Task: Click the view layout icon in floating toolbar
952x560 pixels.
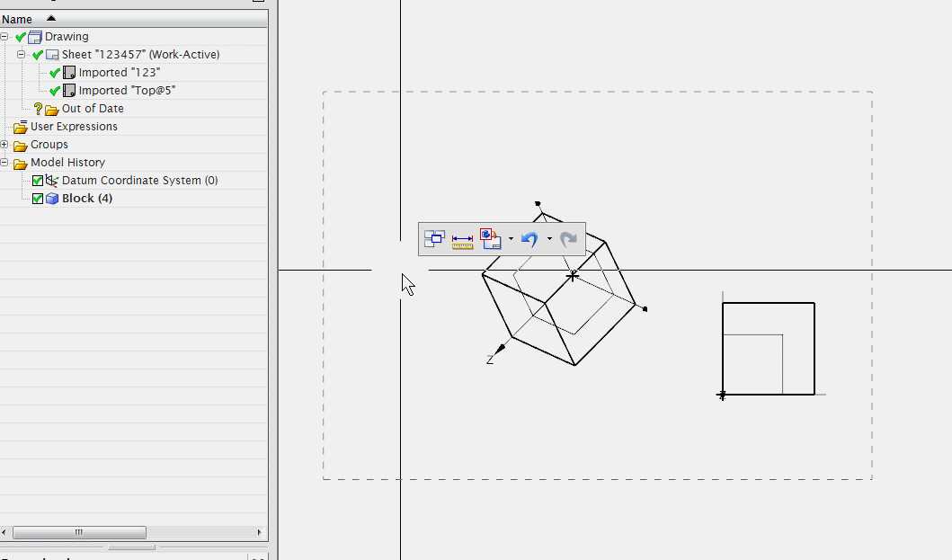Action: 434,239
